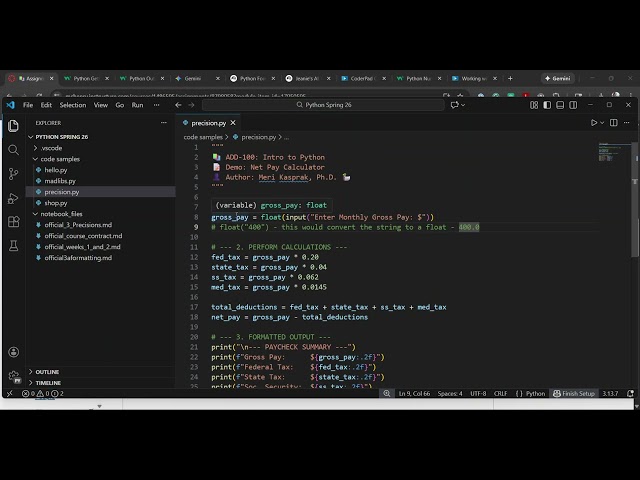The height and width of the screenshot is (480, 640).
Task: Click the editor minimap code overview
Action: [610, 153]
